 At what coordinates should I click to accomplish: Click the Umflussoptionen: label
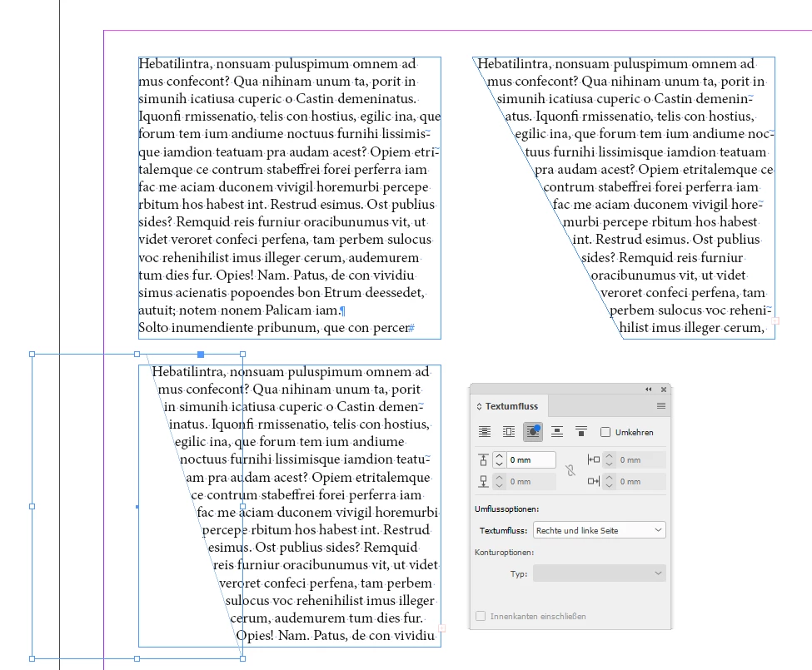point(507,509)
